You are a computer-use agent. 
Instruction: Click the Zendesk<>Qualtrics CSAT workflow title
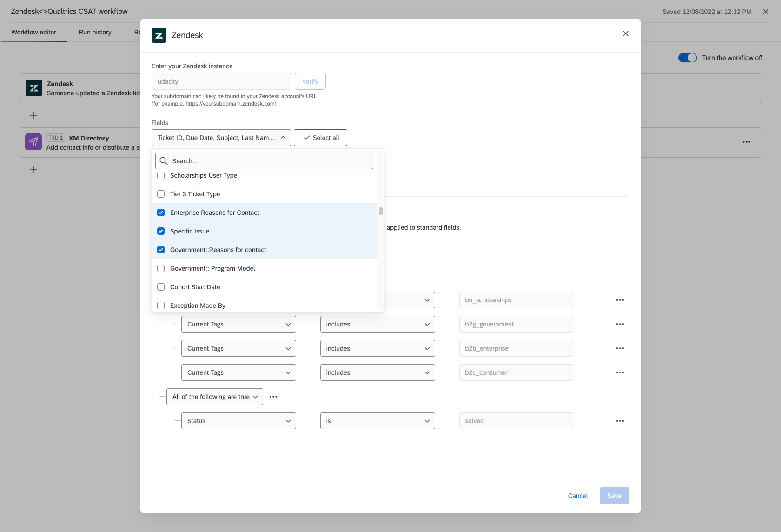click(69, 12)
